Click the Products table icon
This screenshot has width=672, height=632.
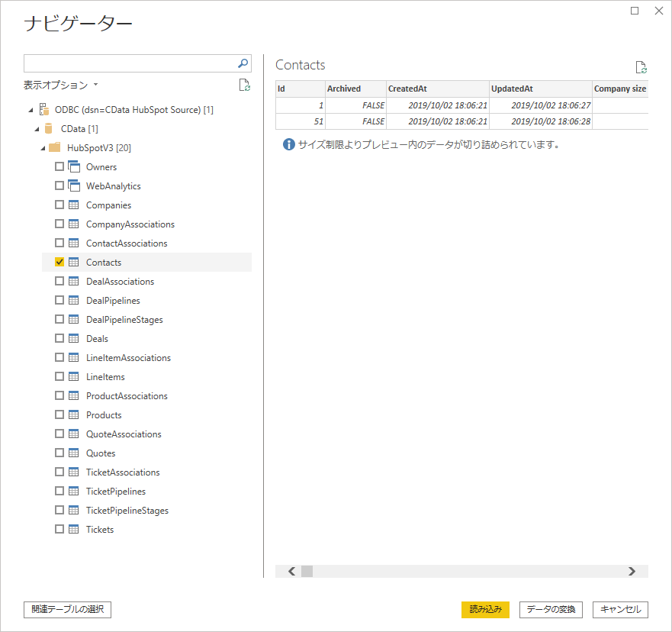click(74, 414)
